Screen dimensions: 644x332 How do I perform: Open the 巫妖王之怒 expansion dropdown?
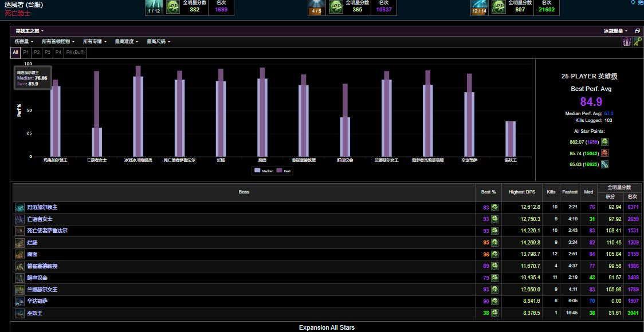29,31
